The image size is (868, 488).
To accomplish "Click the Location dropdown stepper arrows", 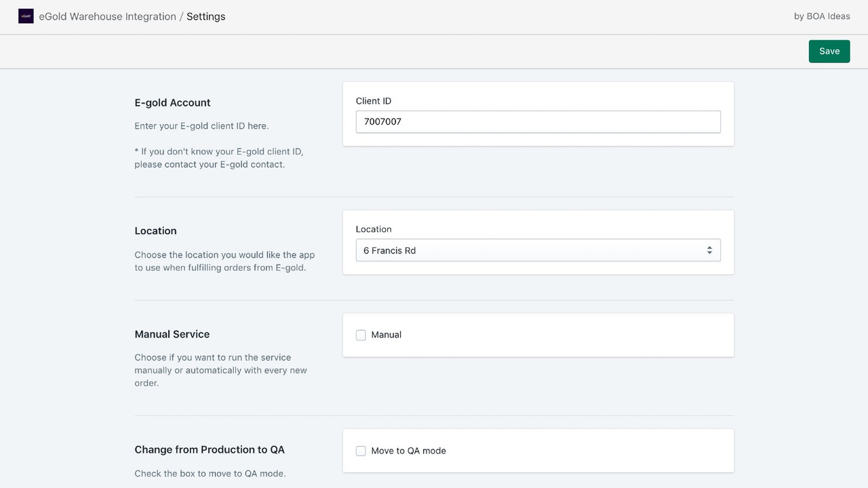I will 710,249.
